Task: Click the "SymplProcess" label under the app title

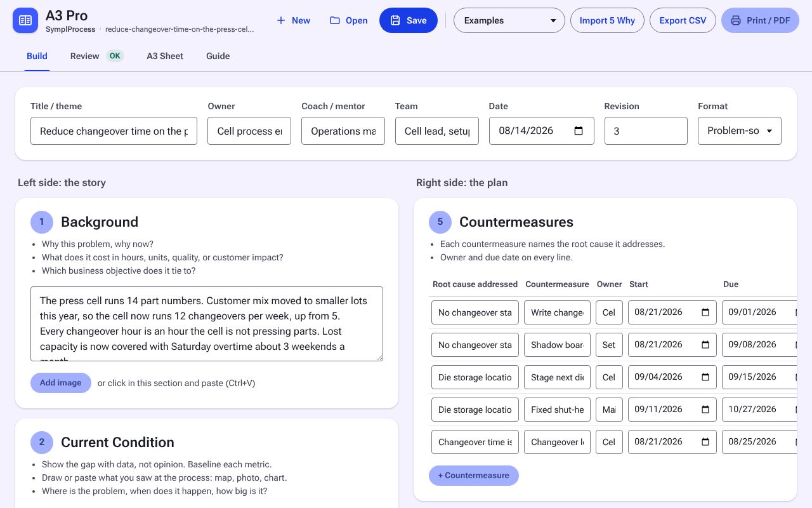Action: (70, 29)
